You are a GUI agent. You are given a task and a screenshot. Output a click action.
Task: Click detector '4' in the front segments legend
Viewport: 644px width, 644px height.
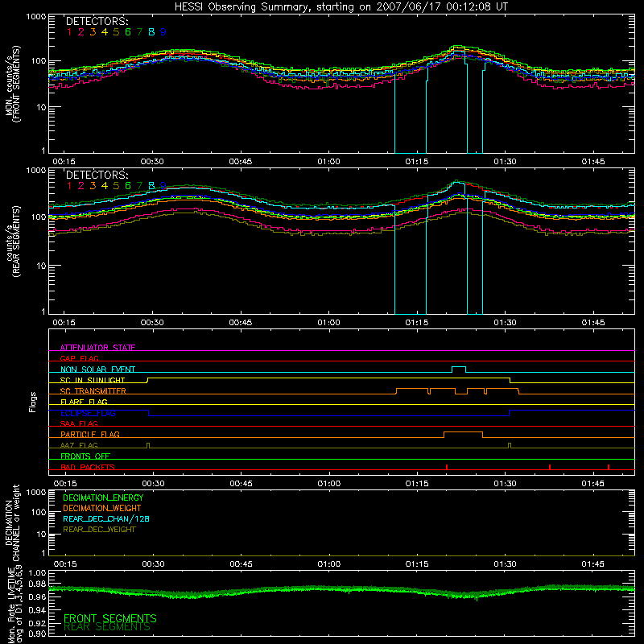pyautogui.click(x=105, y=32)
